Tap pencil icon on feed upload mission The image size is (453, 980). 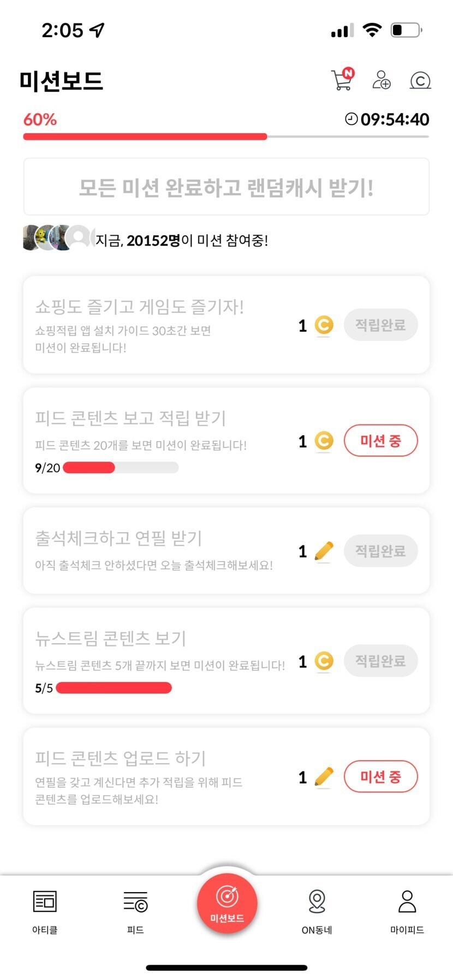324,777
